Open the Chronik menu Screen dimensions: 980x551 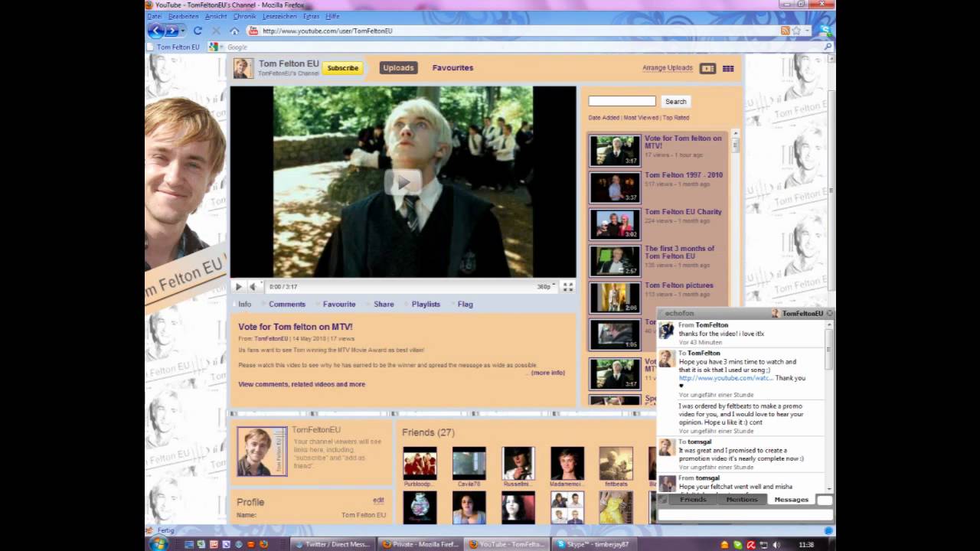[244, 16]
